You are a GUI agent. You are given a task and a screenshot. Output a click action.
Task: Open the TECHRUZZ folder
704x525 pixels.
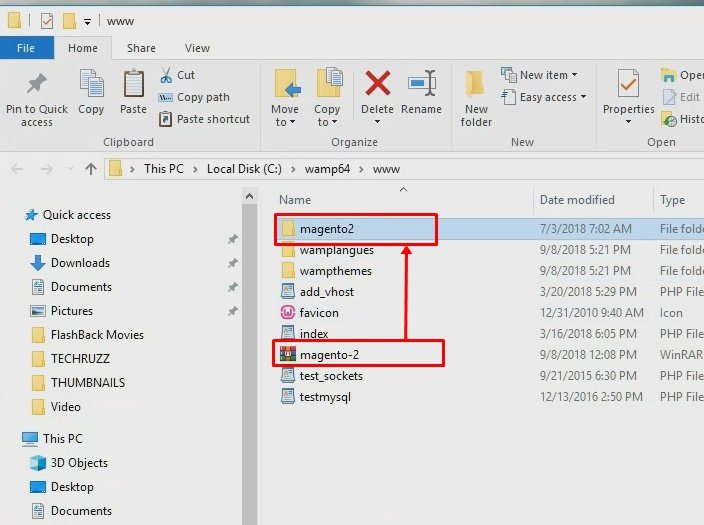(x=80, y=358)
